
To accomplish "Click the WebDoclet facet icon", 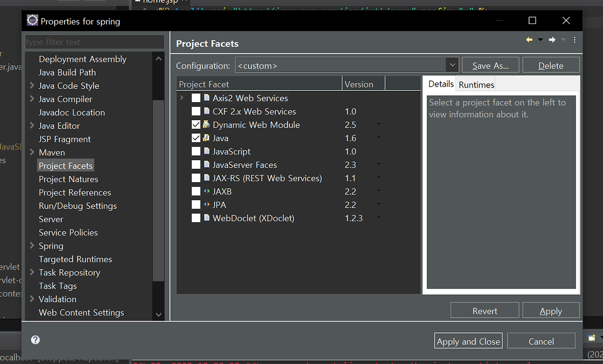I will 206,218.
